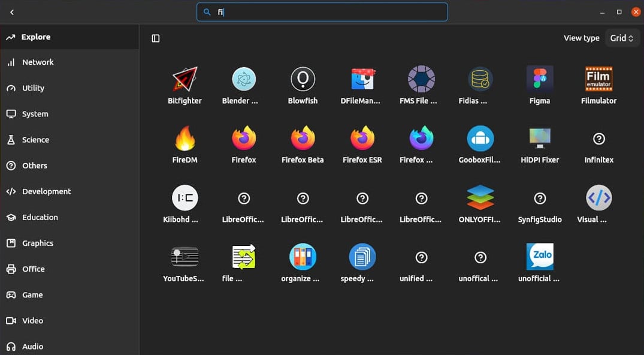Click the search field containing 'fi'
644x355 pixels.
point(322,12)
